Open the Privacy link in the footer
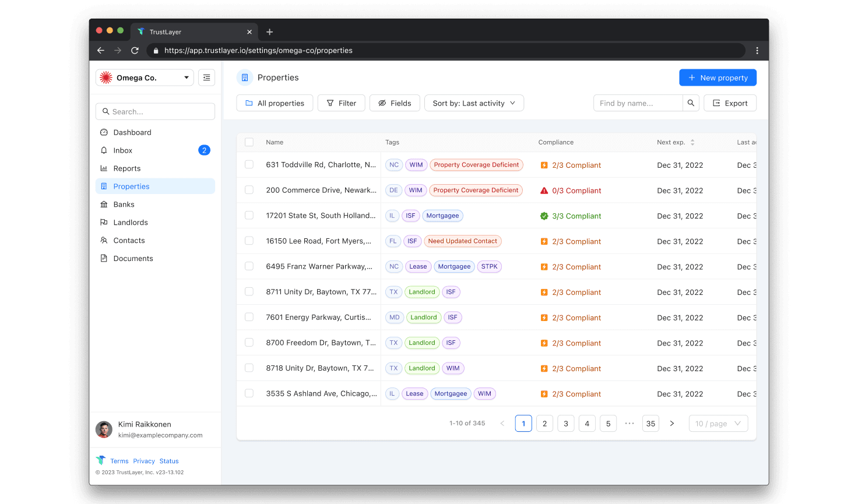Viewport: 858px width, 504px height. click(x=144, y=461)
